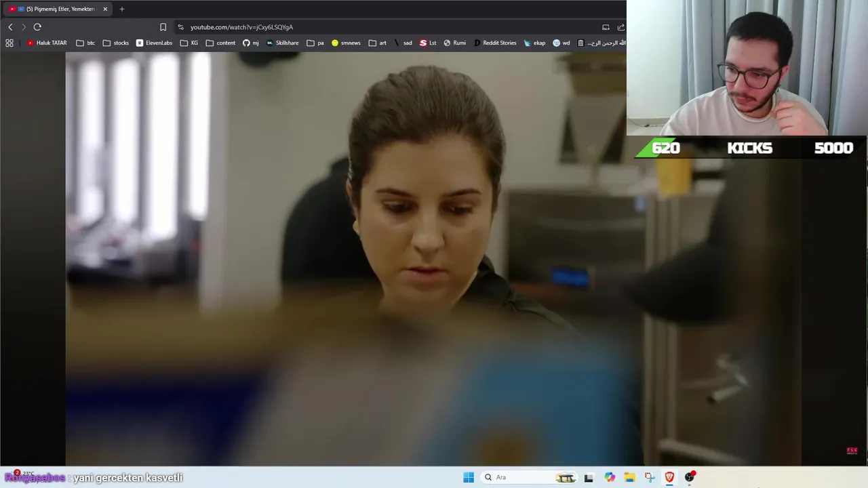This screenshot has width=868, height=488.
Task: Open Snipping Tool from the taskbar
Action: (650, 477)
